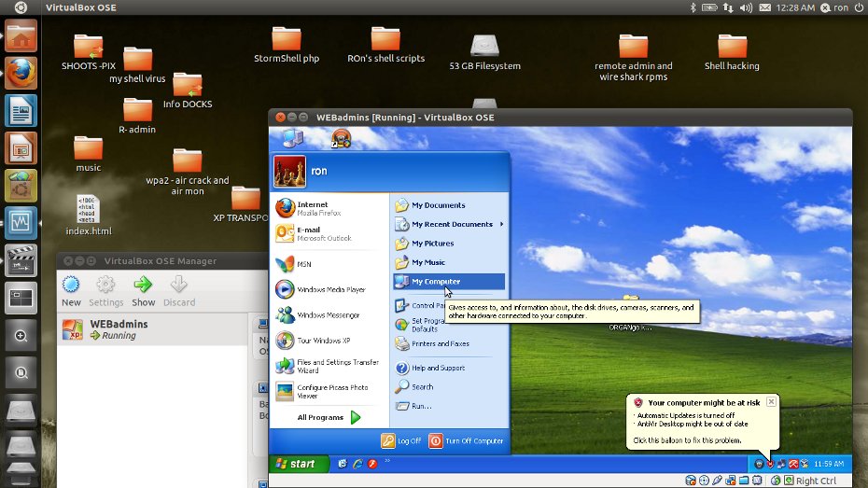
Task: Open the mail envelope indicator
Action: click(765, 7)
